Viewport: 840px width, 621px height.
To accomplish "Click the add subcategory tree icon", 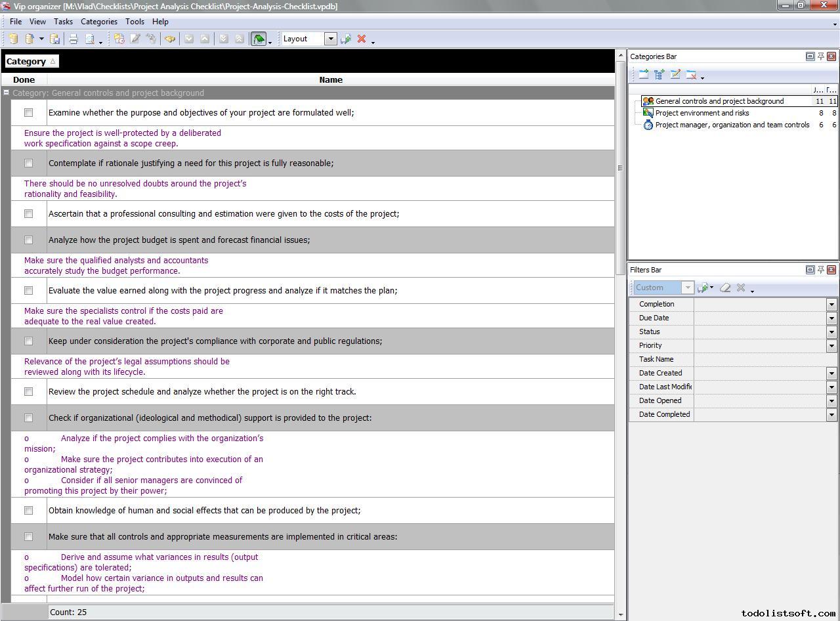I will pos(660,75).
